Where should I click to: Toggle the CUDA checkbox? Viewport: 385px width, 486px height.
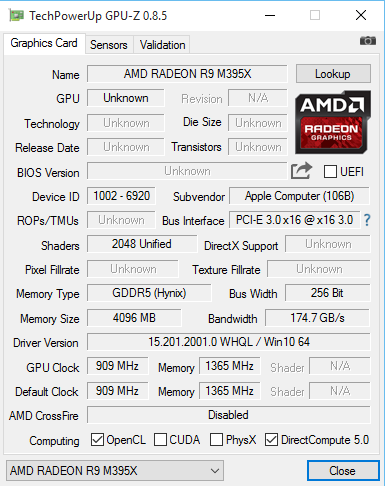pyautogui.click(x=160, y=440)
